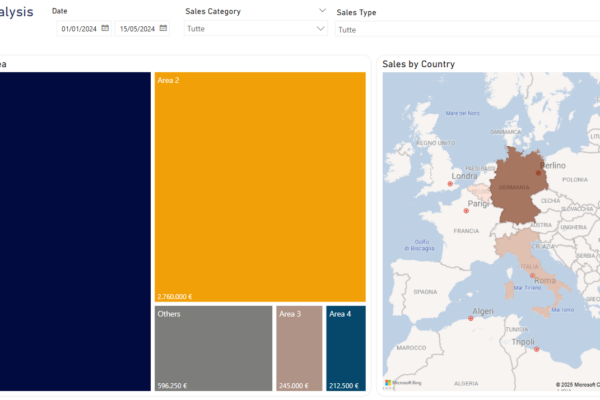Click the Sales Type label
Screen dimensions: 600x400
pyautogui.click(x=356, y=12)
